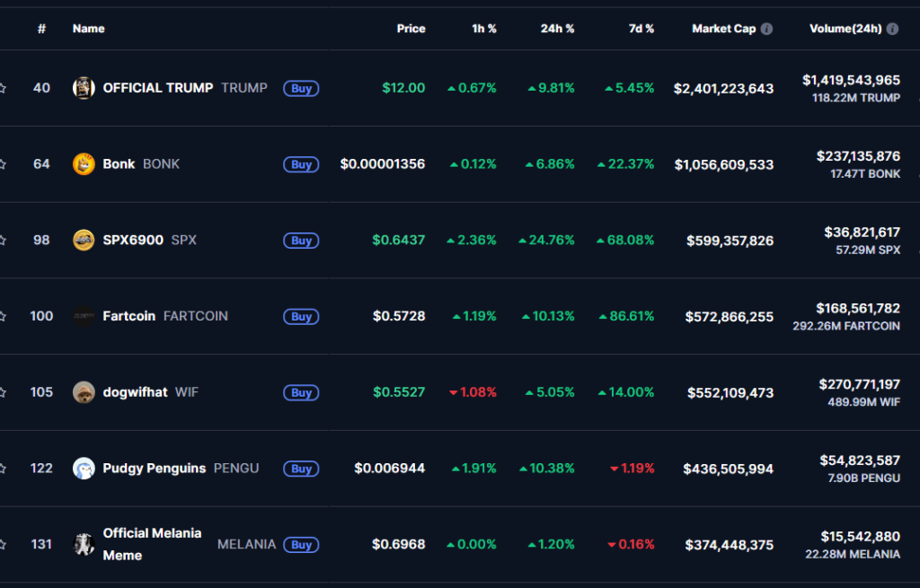
Task: Select Bonk market cap $1,056,609,533
Action: coord(724,165)
